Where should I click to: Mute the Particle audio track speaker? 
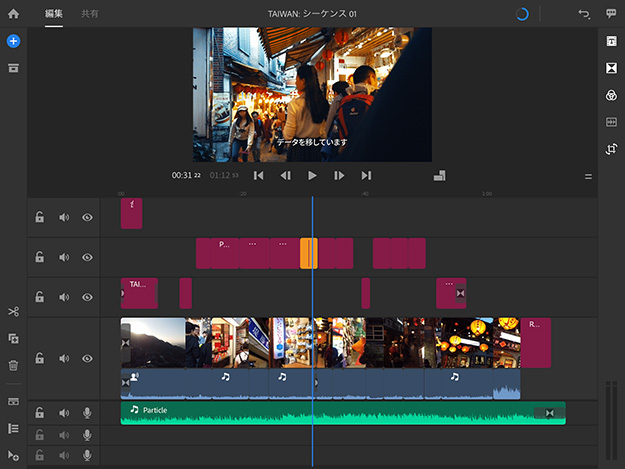coord(64,413)
